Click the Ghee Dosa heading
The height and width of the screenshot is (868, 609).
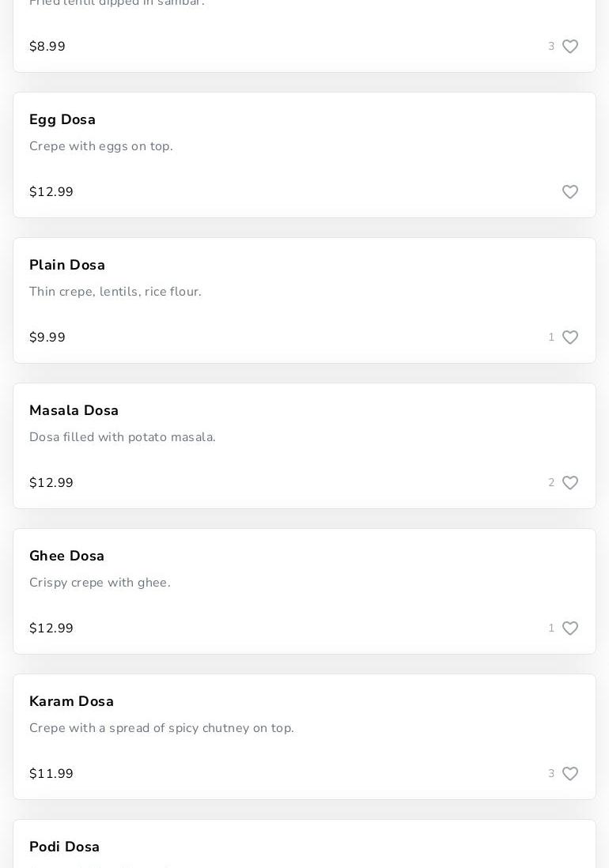(x=67, y=556)
